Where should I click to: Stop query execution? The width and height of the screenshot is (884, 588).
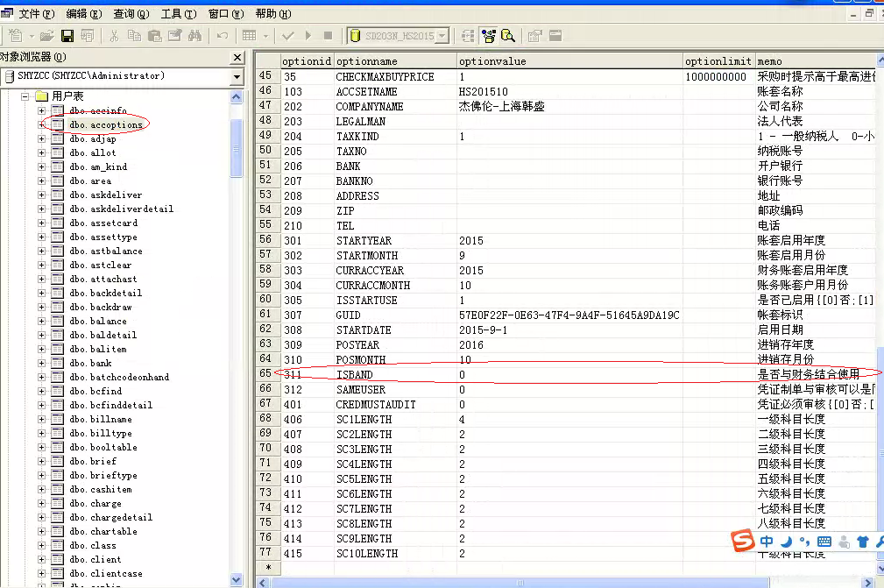tap(328, 35)
